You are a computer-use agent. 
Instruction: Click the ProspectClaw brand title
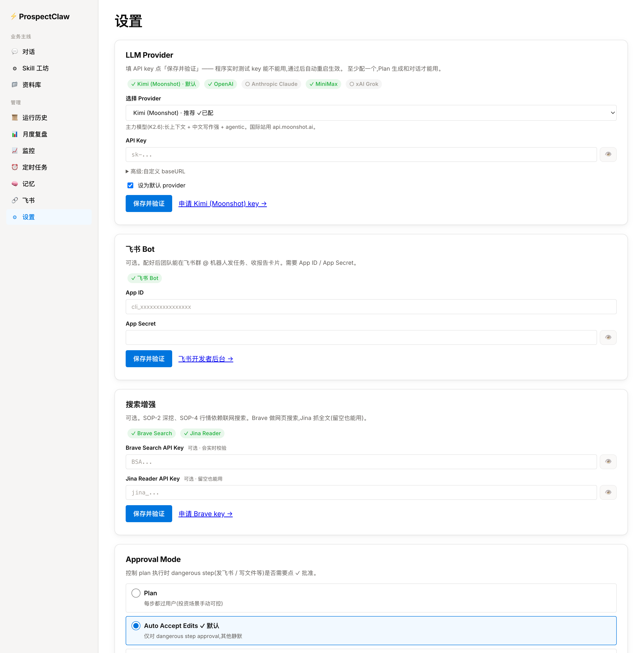pos(44,17)
